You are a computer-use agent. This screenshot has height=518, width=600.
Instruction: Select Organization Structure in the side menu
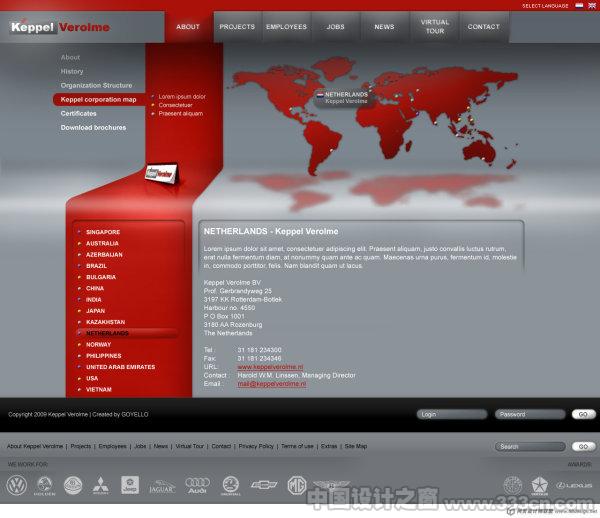[96, 85]
